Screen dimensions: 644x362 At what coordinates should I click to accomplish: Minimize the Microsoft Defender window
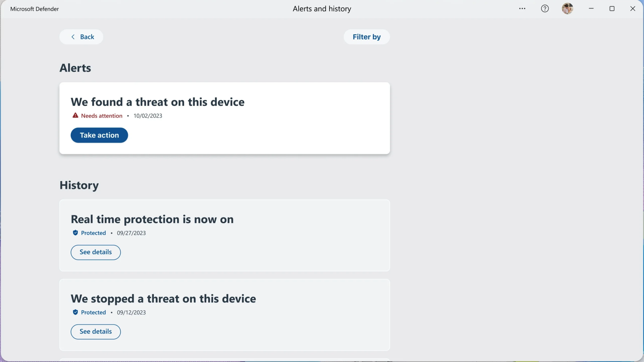[591, 9]
